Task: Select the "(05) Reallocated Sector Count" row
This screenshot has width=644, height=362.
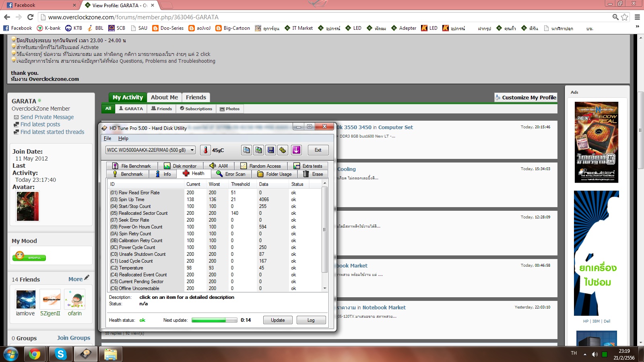Action: pos(216,213)
